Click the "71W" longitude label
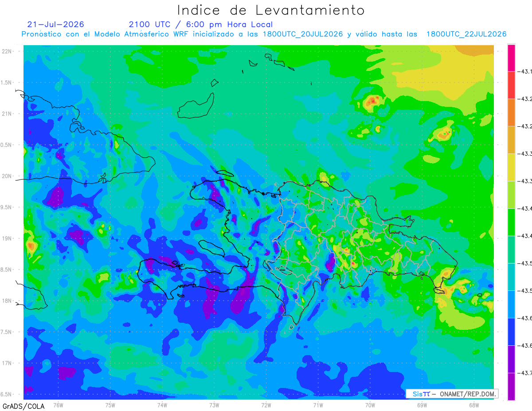This screenshot has height=411, width=532. 318,405
